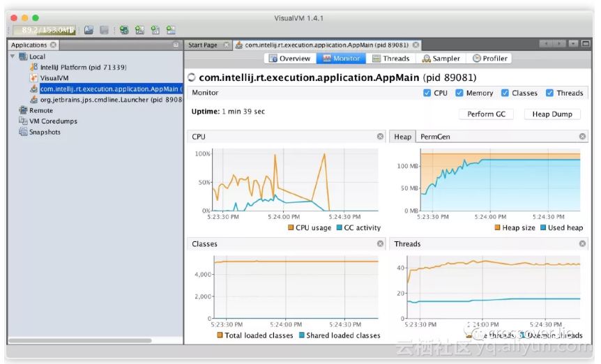Click the Remote hosts icon

(x=23, y=110)
